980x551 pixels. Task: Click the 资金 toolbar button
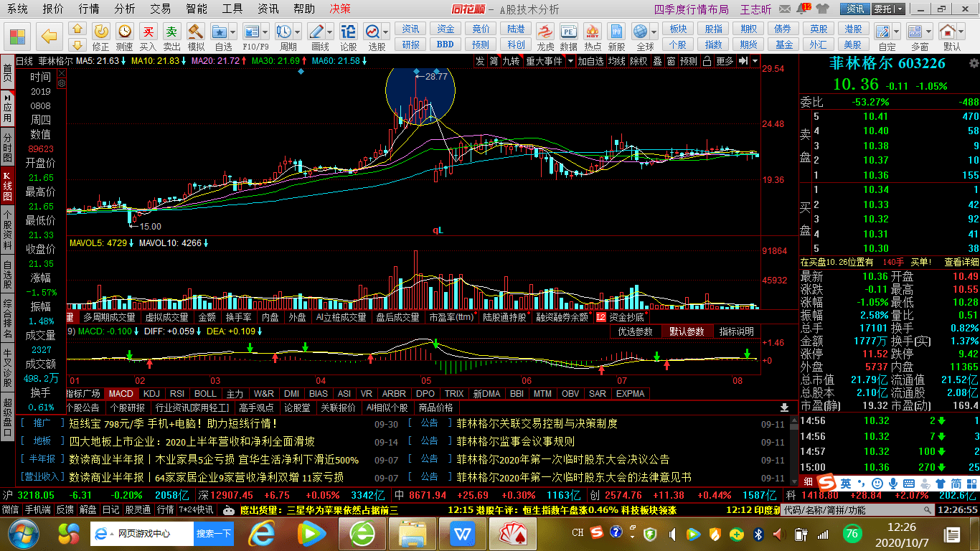pyautogui.click(x=446, y=29)
